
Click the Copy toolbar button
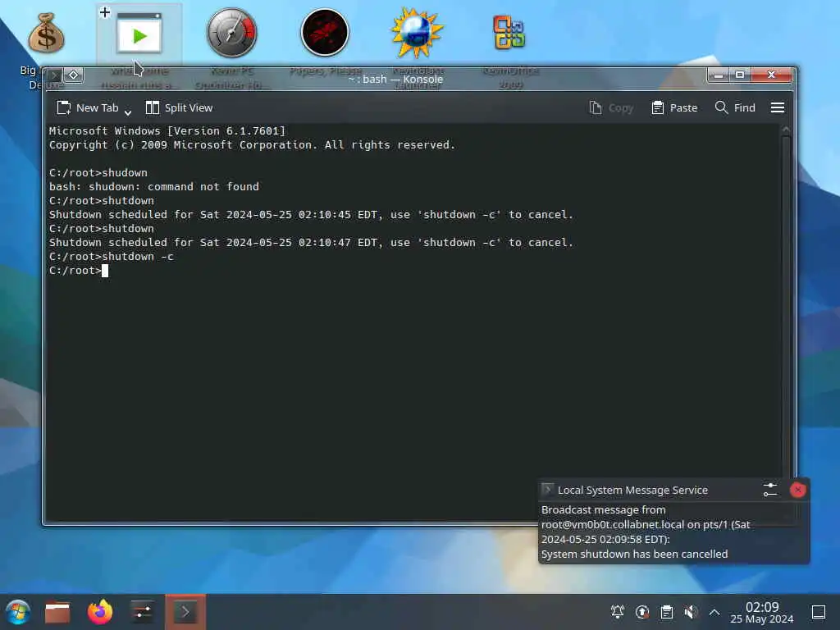[611, 107]
